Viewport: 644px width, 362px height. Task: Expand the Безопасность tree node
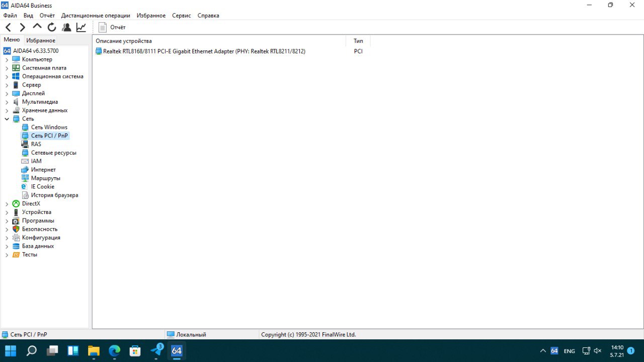(7, 229)
